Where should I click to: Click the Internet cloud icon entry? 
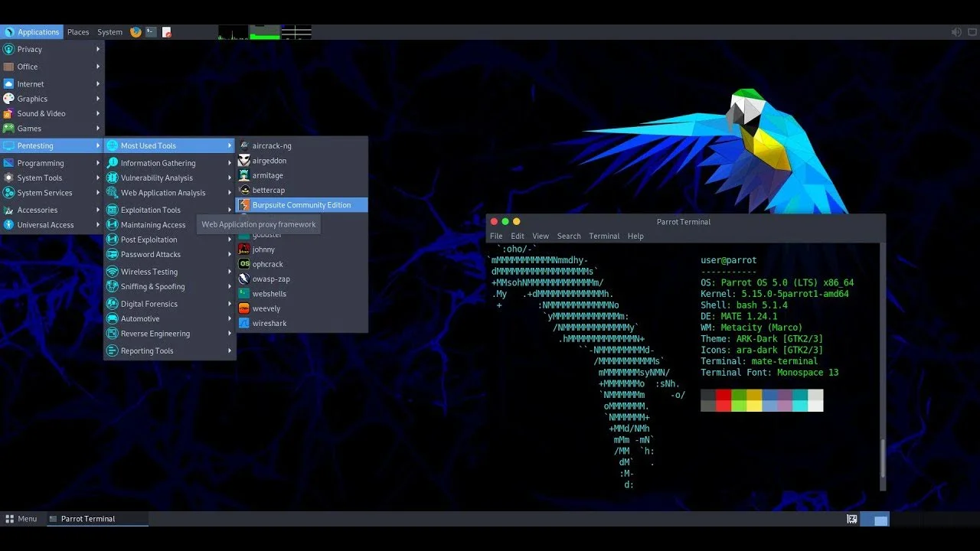pyautogui.click(x=9, y=84)
